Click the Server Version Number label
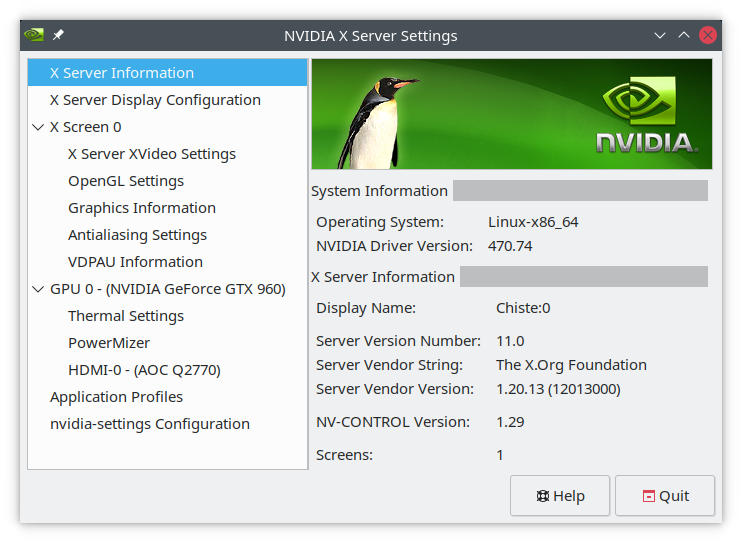The height and width of the screenshot is (543, 742). coord(398,341)
